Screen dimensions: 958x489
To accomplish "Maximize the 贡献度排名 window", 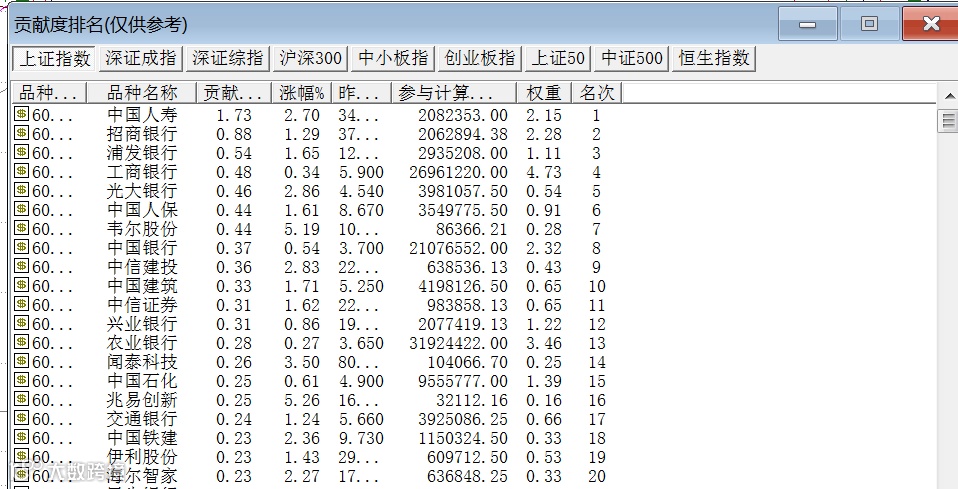I will (869, 24).
